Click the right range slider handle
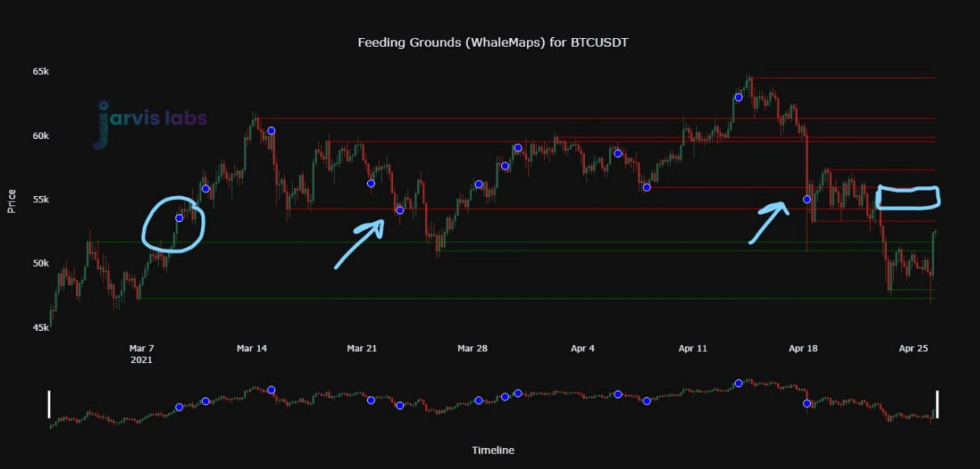 click(x=937, y=404)
